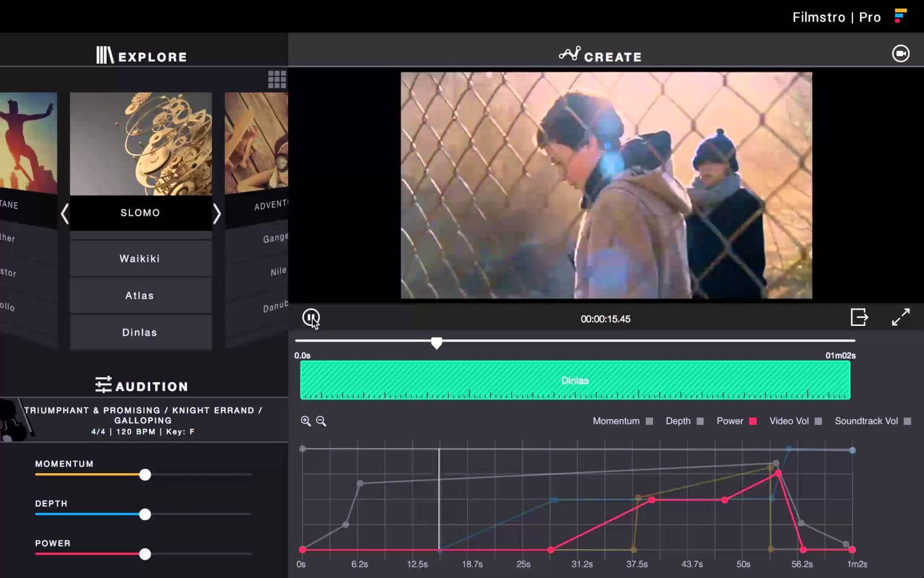This screenshot has height=578, width=924.
Task: Open the AUDITION section header
Action: click(x=142, y=386)
